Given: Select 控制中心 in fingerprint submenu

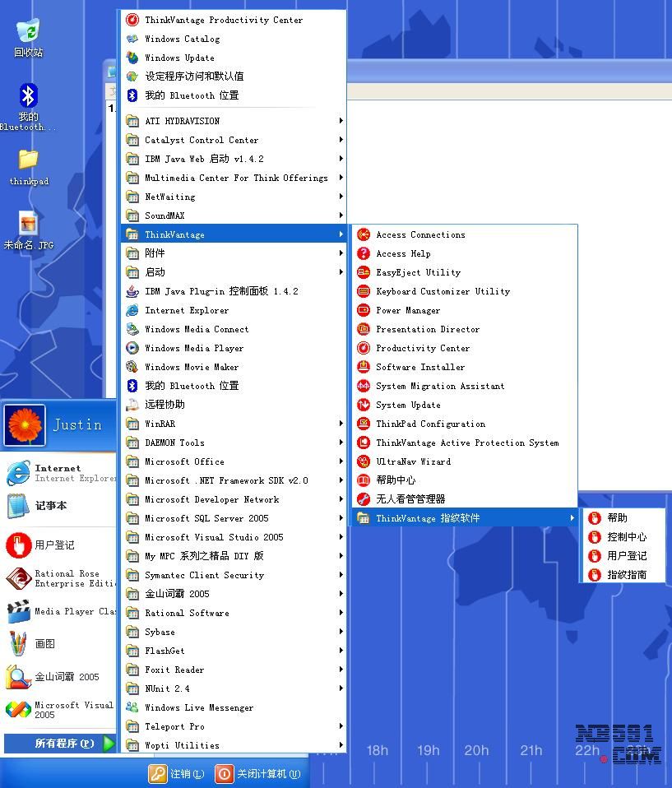Looking at the screenshot, I should tap(626, 537).
